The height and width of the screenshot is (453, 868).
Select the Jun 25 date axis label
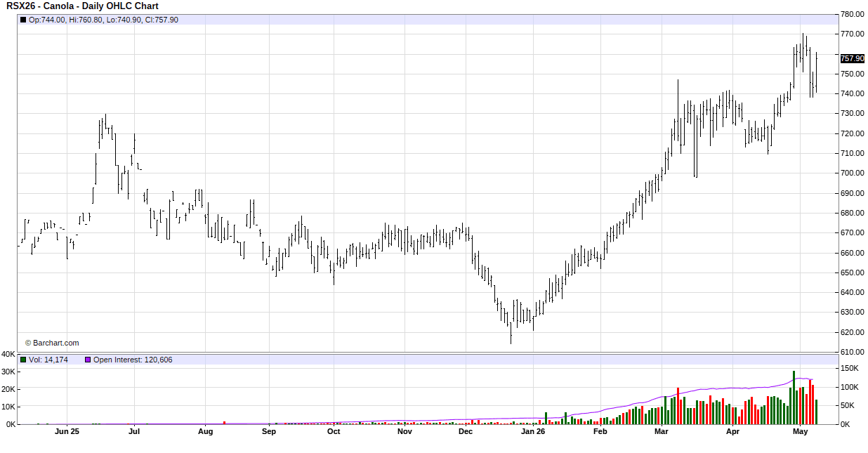[67, 432]
